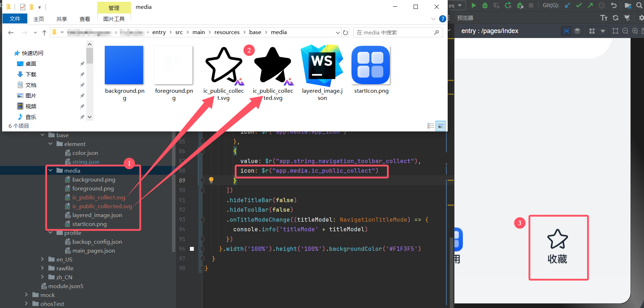644x308 pixels.
Task: Expand the rawfile folder in the project tree
Action: click(x=43, y=268)
